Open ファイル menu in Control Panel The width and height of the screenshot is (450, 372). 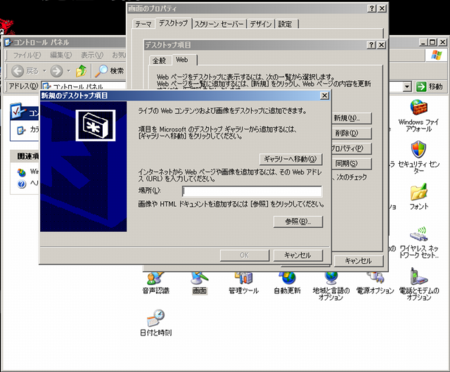point(27,55)
